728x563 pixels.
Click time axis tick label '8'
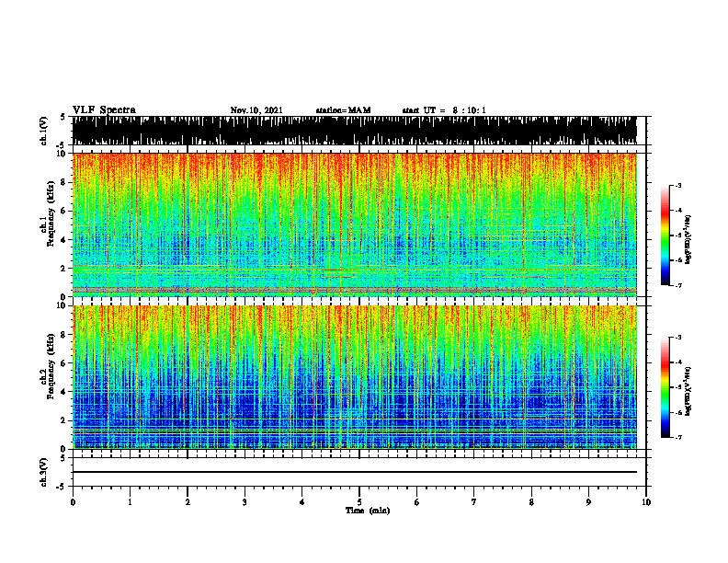coord(531,502)
